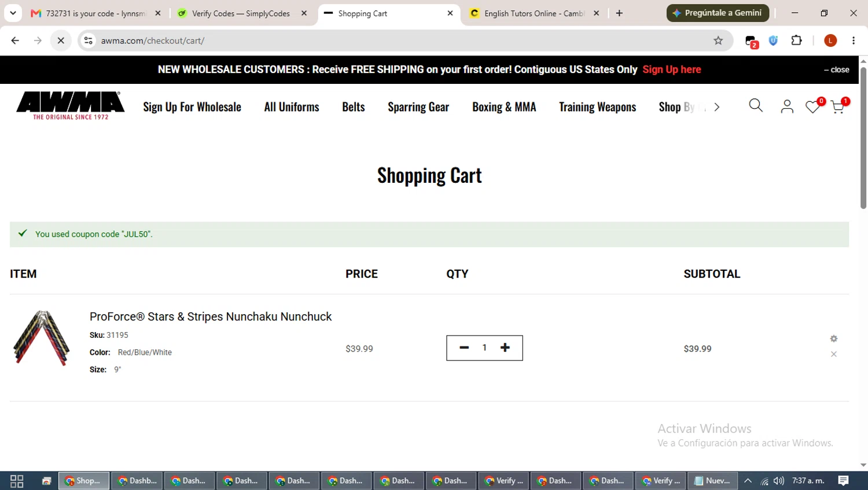Image resolution: width=868 pixels, height=490 pixels.
Task: Open the tab search dropdown in Chrome
Action: coord(13,13)
